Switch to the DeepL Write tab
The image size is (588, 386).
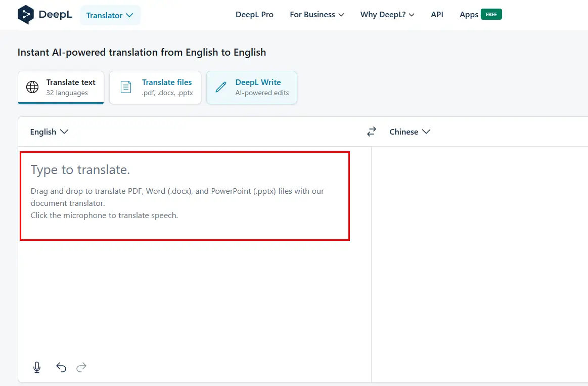[x=252, y=88]
